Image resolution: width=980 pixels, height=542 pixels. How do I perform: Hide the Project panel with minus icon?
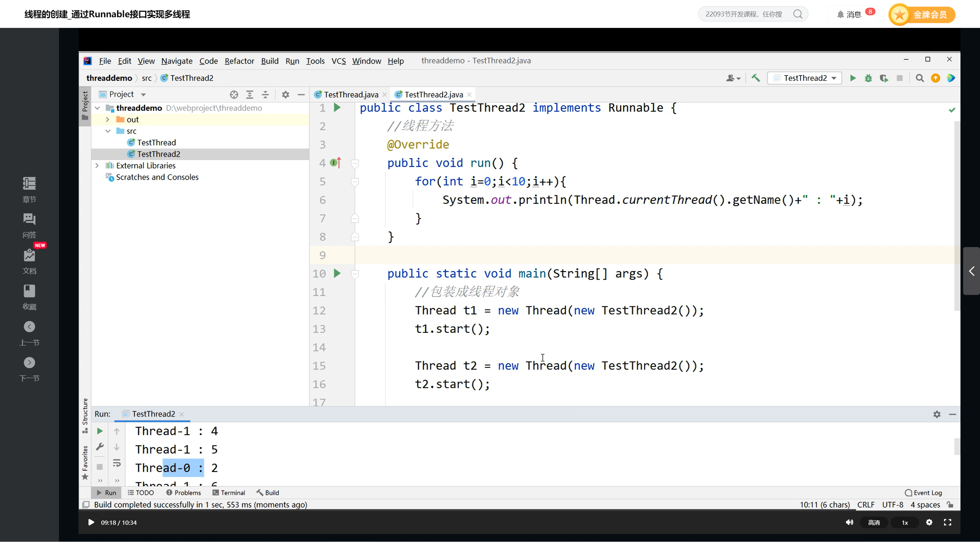tap(301, 95)
